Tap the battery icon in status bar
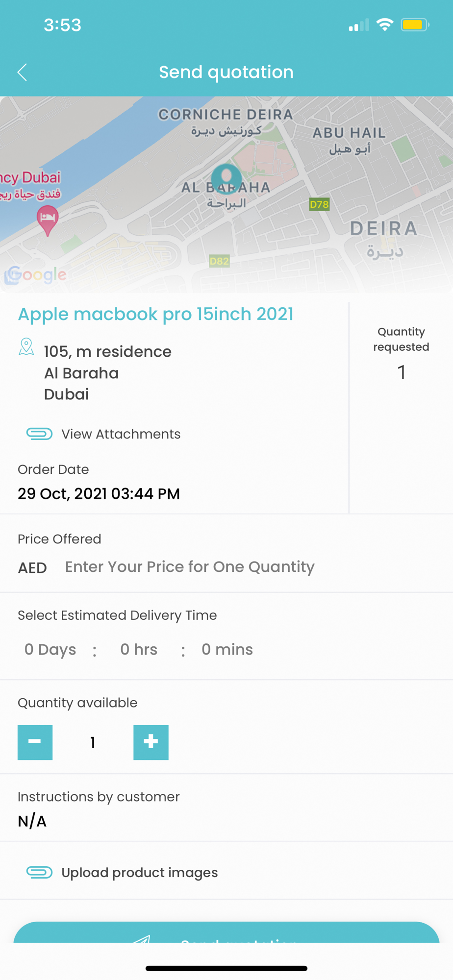Image resolution: width=453 pixels, height=980 pixels. pos(415,24)
